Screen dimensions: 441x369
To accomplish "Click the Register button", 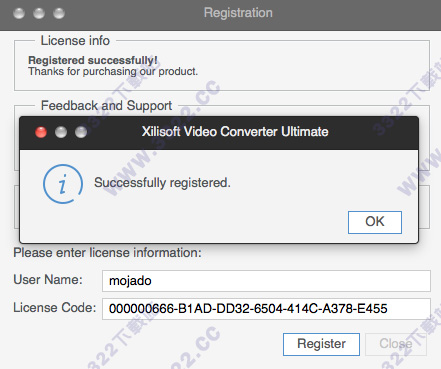I will [x=321, y=344].
